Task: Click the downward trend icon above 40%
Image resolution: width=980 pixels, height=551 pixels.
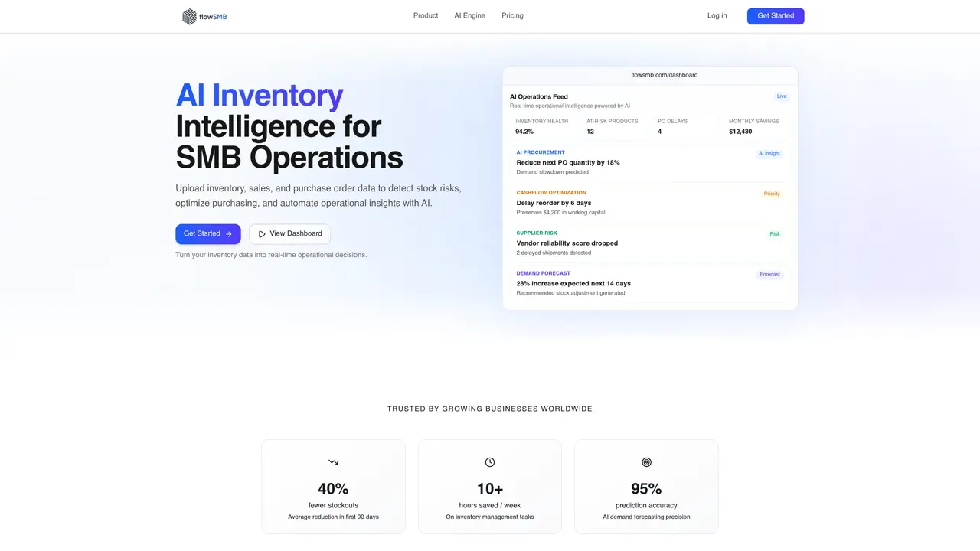Action: pyautogui.click(x=333, y=462)
